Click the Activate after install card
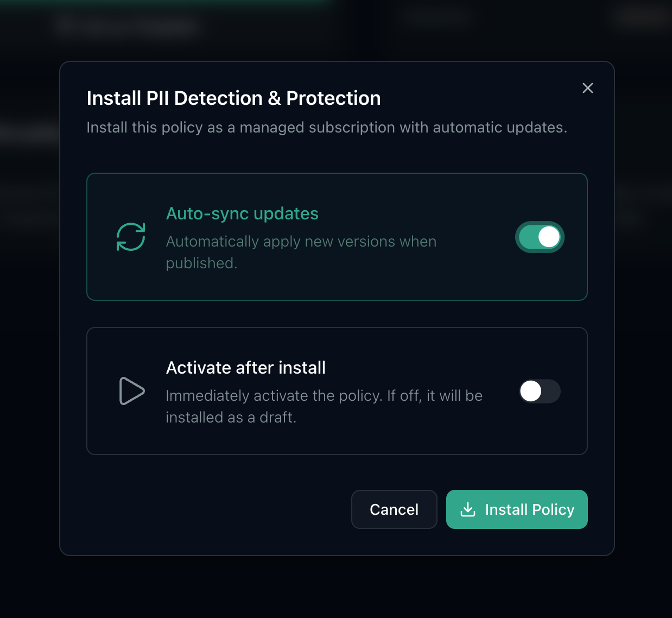 [337, 390]
